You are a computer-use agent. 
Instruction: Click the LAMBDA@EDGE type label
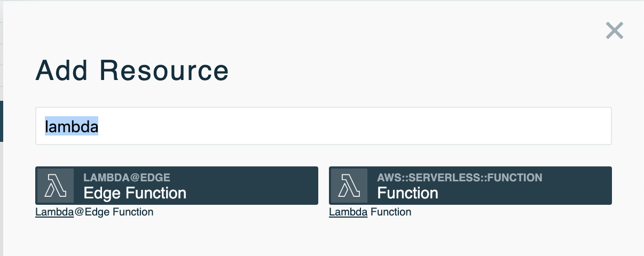coord(127,177)
